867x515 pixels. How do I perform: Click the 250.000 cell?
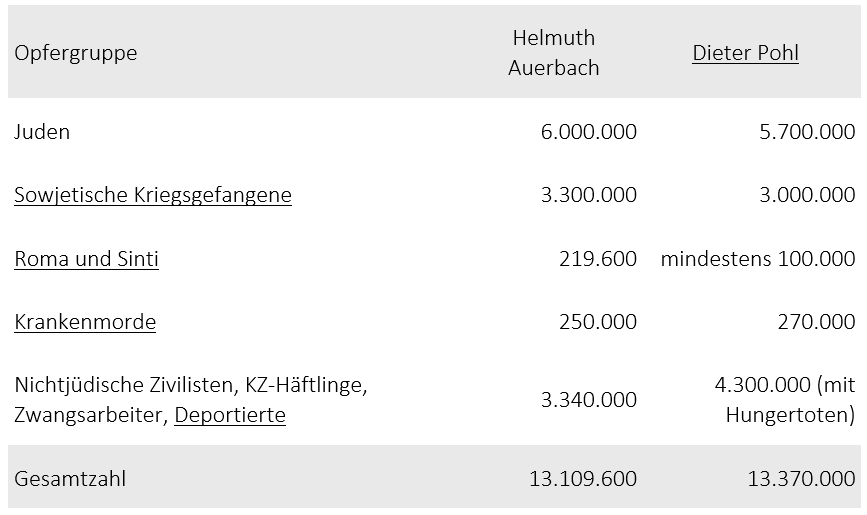click(x=598, y=322)
